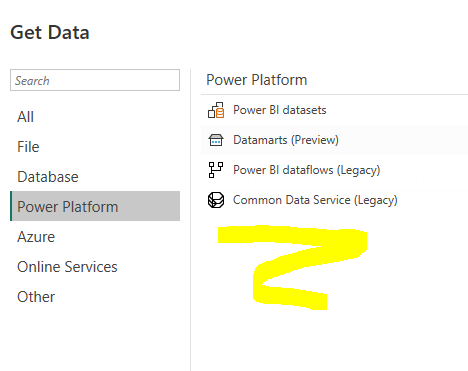Select "Common Data Service (Legacy)" text
The width and height of the screenshot is (468, 371).
(x=315, y=200)
